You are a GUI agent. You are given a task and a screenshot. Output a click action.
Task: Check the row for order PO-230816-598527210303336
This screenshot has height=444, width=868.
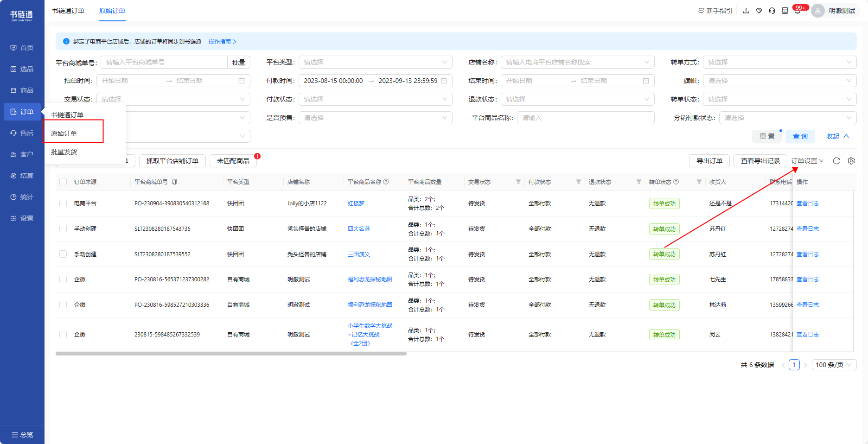63,304
